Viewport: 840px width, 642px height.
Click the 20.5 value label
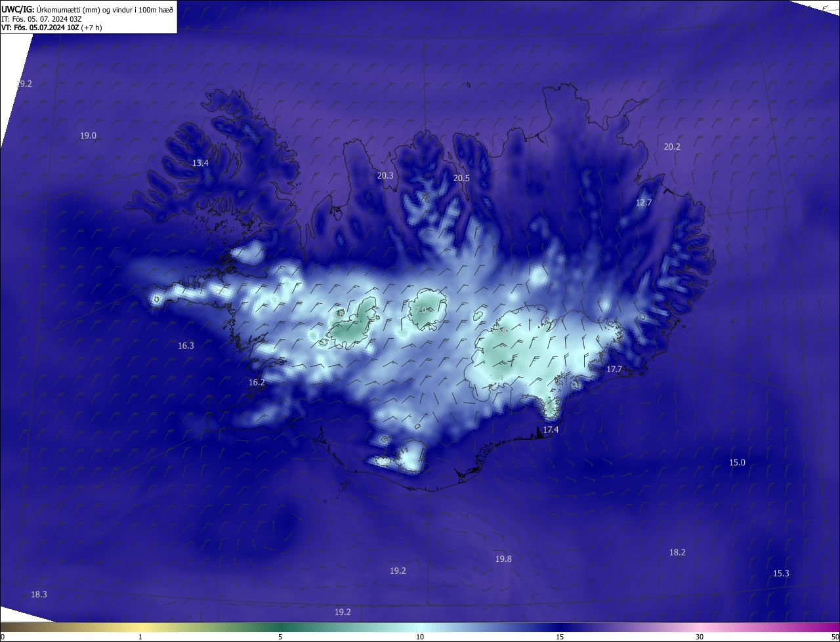(461, 178)
